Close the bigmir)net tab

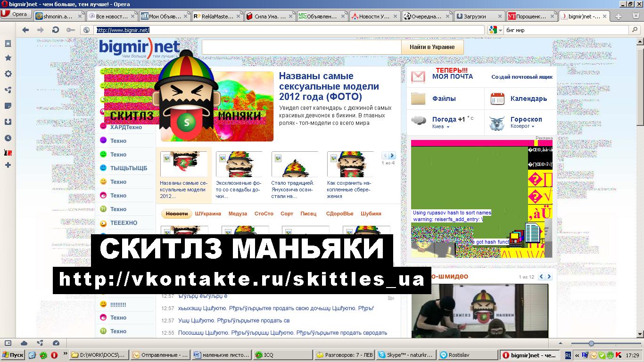[605, 16]
